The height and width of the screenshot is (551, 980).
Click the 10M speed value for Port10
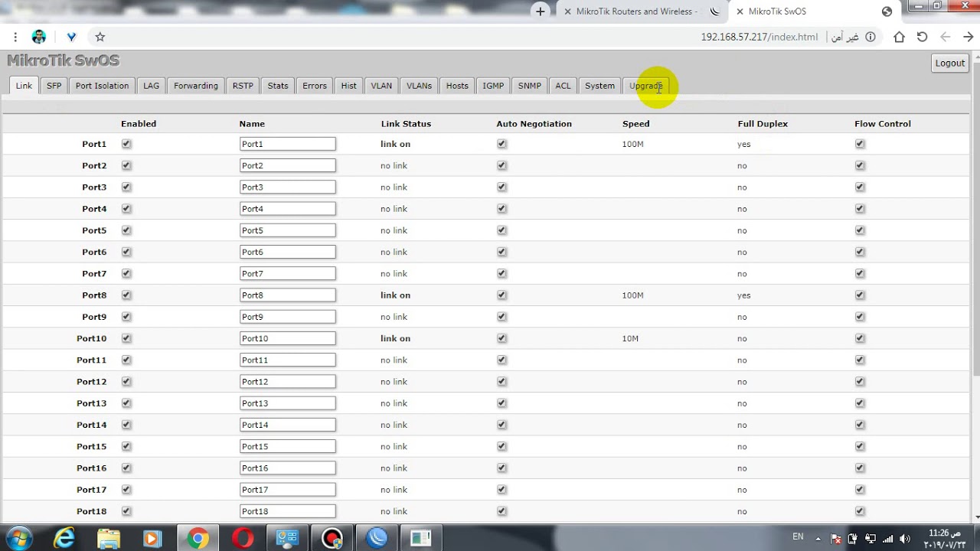[x=630, y=338]
